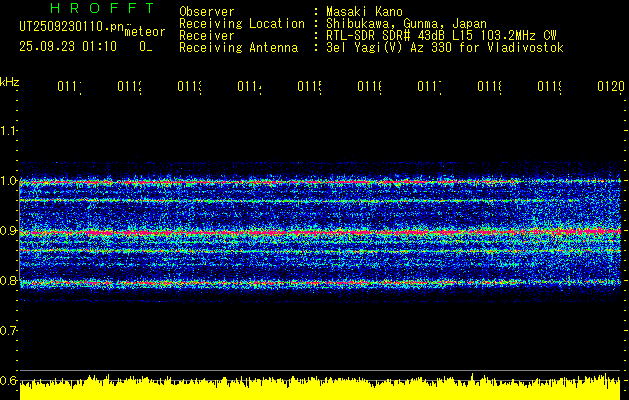Select the Receiving Location label
The height and width of the screenshot is (400, 629).
click(241, 23)
